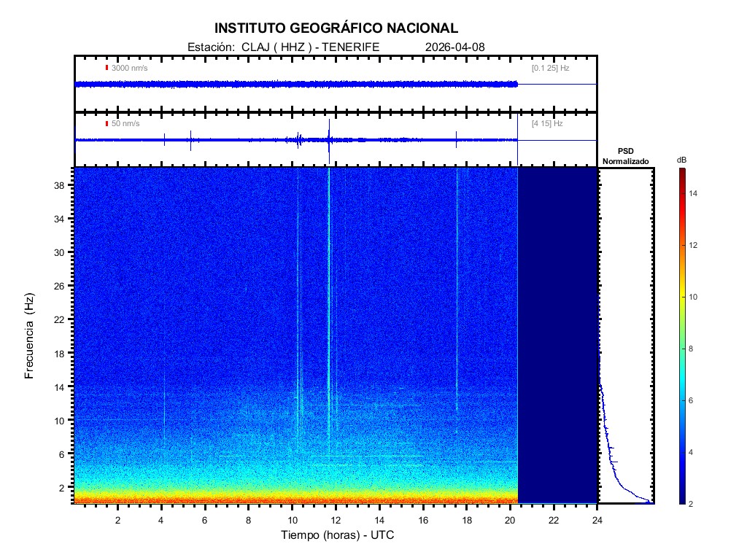Click the red 3000 nm/s scale bar marker
This screenshot has width=747, height=560.
pyautogui.click(x=107, y=68)
